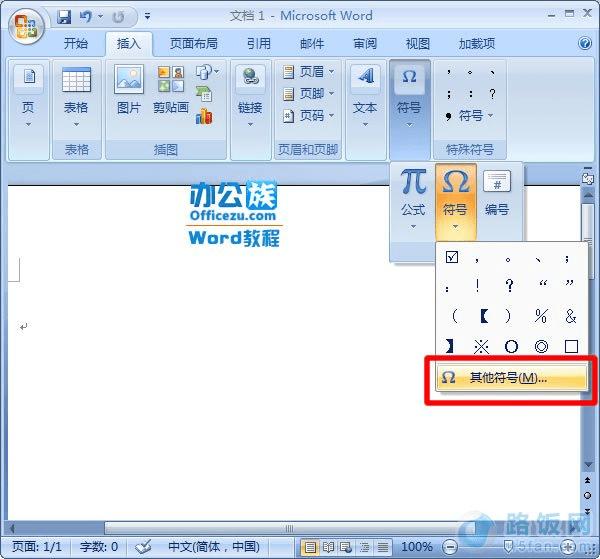Viewport: 600px width, 559px height.
Task: Open Customize Quick Access Toolbar arrow
Action: (x=147, y=16)
